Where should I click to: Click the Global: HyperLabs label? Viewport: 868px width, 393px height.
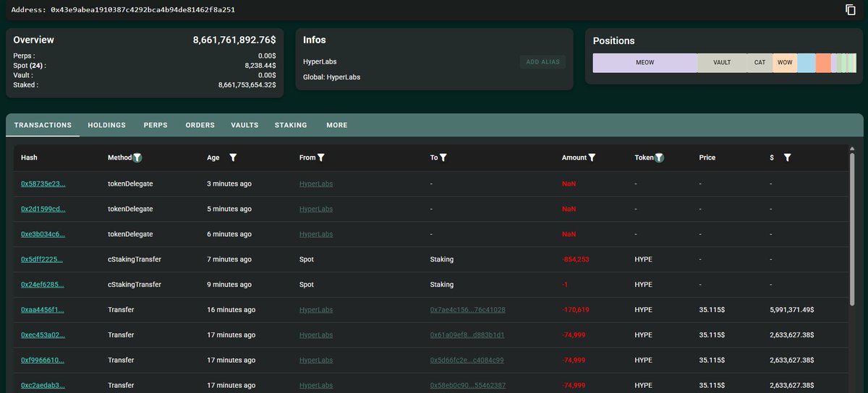(331, 77)
